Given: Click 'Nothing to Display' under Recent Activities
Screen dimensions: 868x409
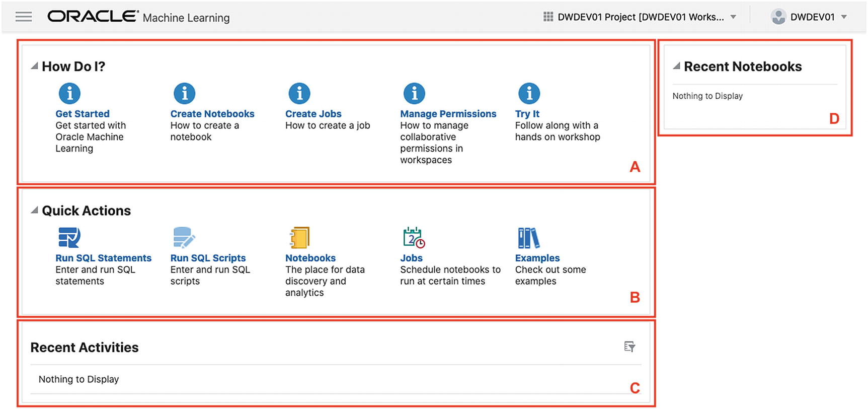Looking at the screenshot, I should click(x=78, y=379).
